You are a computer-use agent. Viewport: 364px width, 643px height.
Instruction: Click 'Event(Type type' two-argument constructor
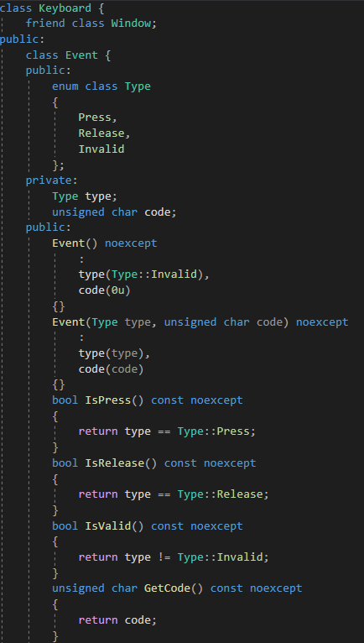pyautogui.click(x=101, y=322)
